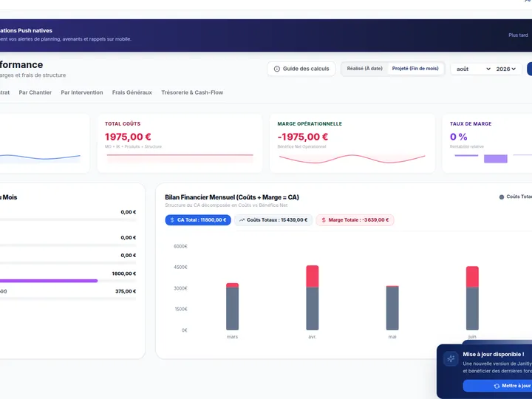This screenshot has width=532, height=399.
Task: Dismiss banner with Plus tard
Action: click(518, 35)
